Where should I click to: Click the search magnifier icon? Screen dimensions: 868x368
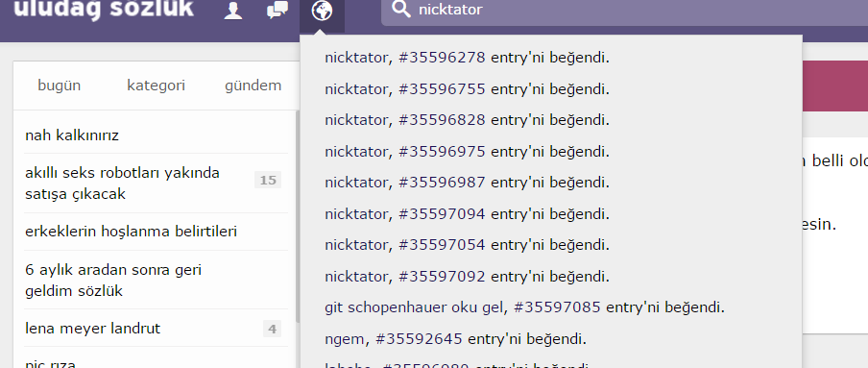click(x=401, y=10)
